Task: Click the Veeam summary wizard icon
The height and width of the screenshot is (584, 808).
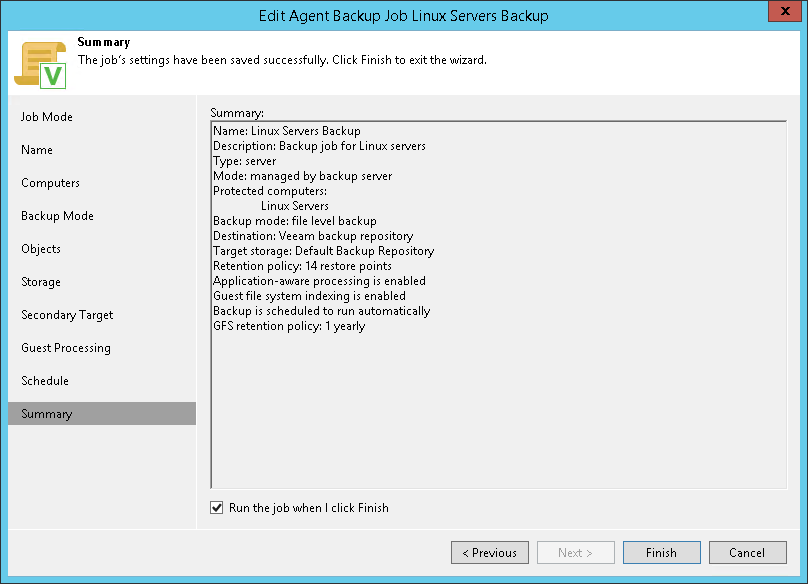Action: pos(40,64)
